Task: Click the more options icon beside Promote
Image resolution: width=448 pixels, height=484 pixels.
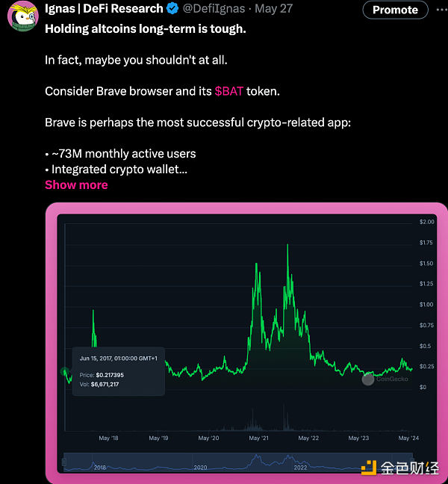Action: [x=441, y=10]
